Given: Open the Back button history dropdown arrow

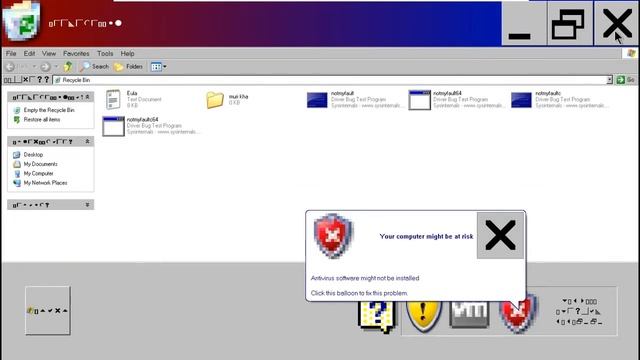Looking at the screenshot, I should point(34,67).
